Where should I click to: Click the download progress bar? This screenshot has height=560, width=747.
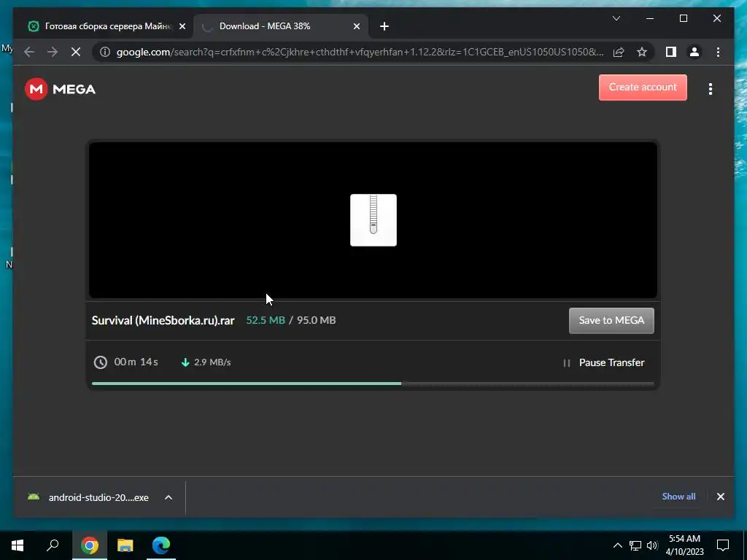click(x=373, y=384)
